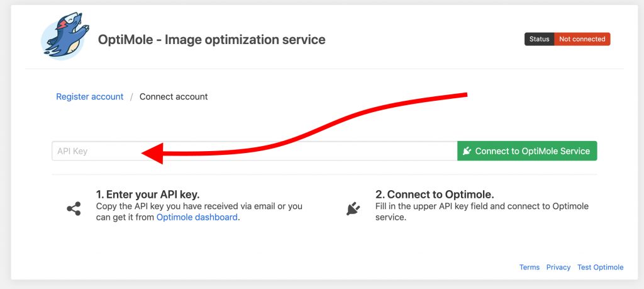Click the plug icon beside step 2
This screenshot has width=644, height=289.
click(x=352, y=209)
